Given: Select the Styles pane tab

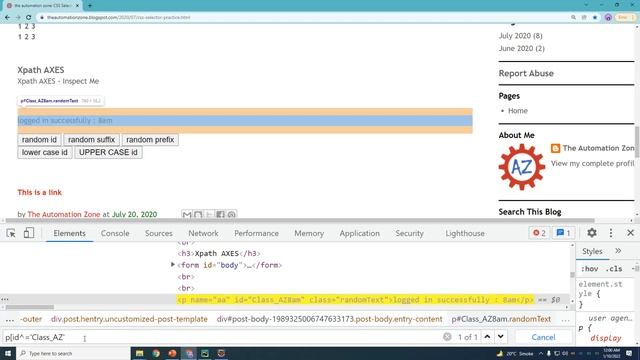Looking at the screenshot, I should 592,251.
